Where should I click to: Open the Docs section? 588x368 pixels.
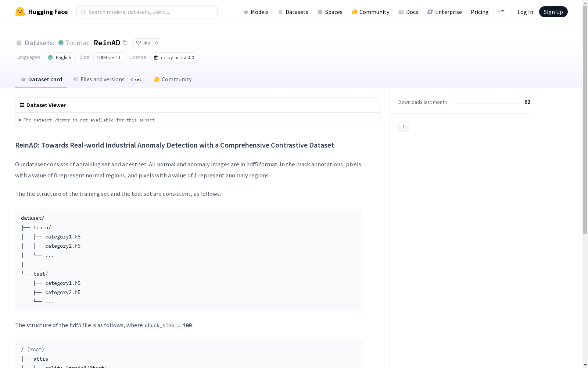[x=408, y=12]
